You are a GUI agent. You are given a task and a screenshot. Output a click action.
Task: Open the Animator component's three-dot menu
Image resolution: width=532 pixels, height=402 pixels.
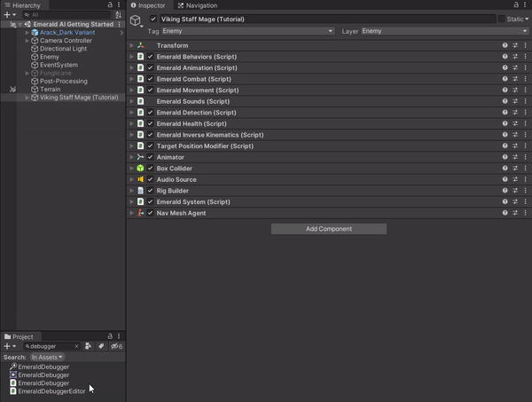pyautogui.click(x=525, y=157)
